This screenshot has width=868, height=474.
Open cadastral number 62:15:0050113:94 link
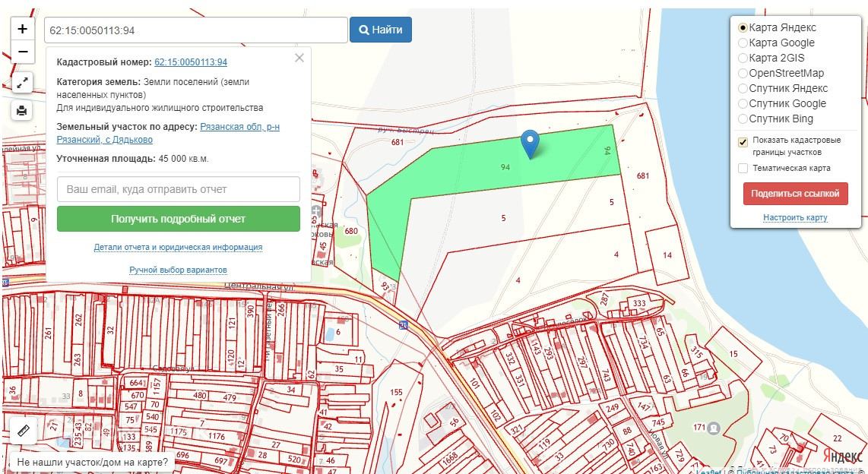(191, 62)
